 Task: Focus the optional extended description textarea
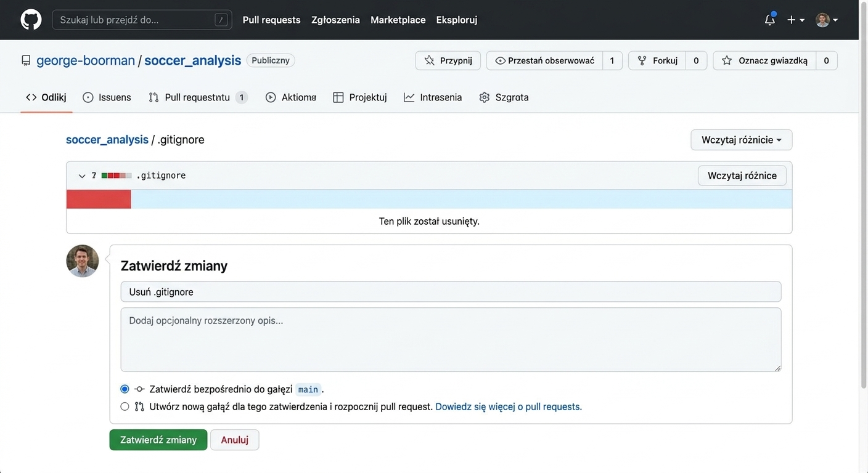[451, 340]
